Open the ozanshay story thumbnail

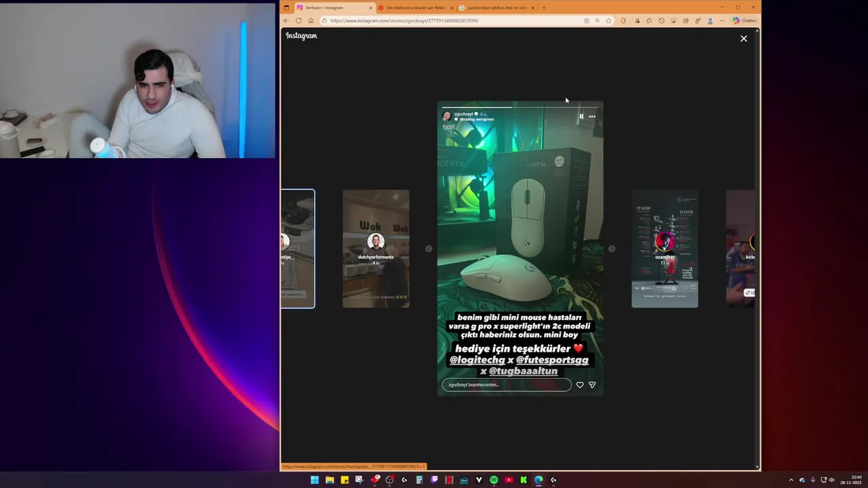pos(665,249)
